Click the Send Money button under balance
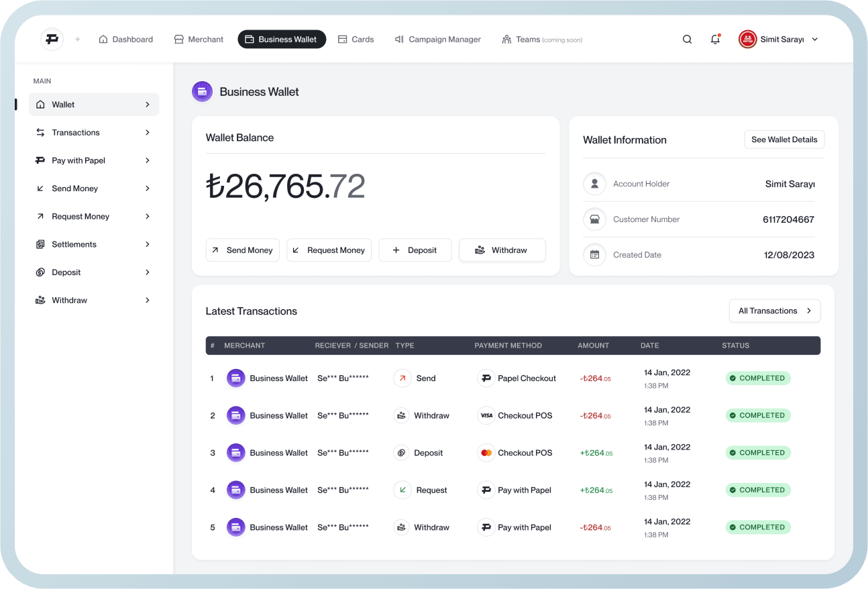Viewport: 868px width, 589px height. [x=243, y=250]
